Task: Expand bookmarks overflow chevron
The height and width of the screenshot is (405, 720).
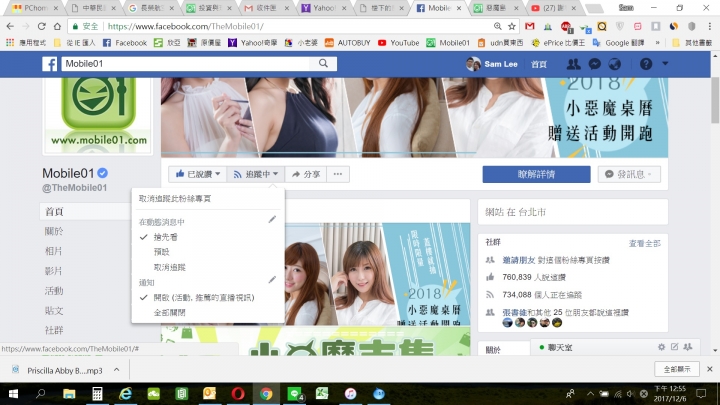Action: pyautogui.click(x=657, y=43)
